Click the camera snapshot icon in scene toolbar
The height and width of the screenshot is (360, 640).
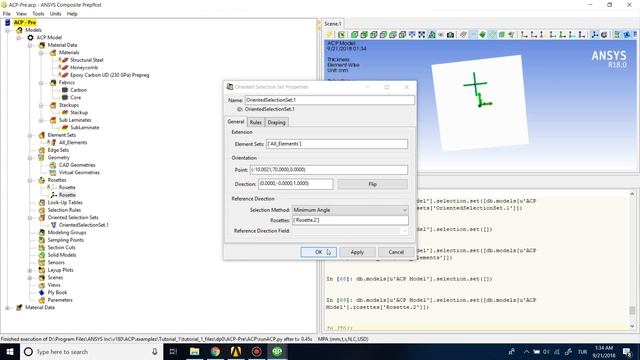[x=450, y=35]
